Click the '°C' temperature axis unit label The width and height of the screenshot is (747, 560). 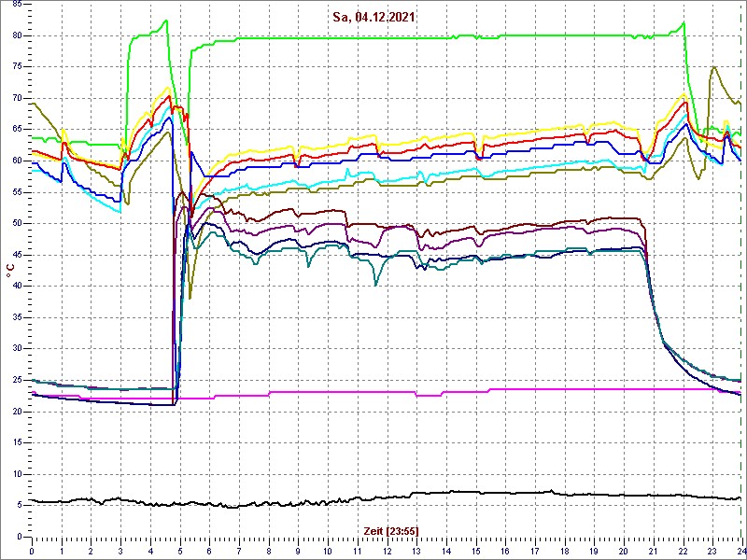(10, 272)
